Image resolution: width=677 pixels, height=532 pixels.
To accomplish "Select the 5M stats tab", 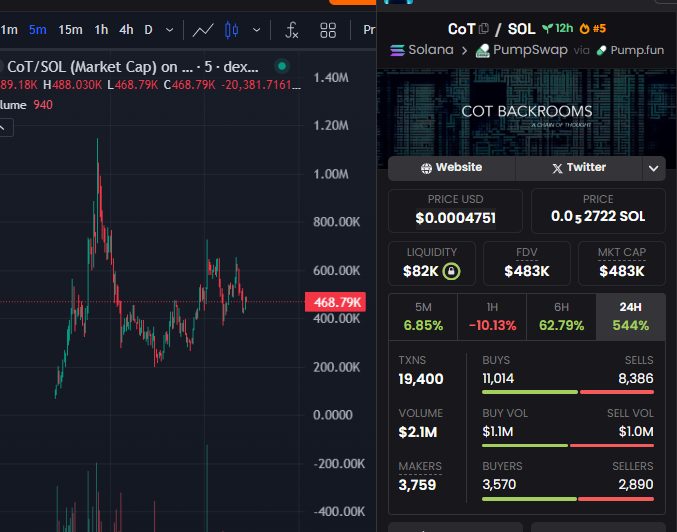I will tap(423, 317).
